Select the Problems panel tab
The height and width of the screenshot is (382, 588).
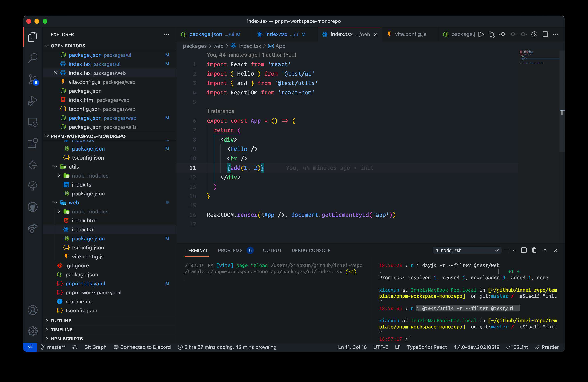point(235,250)
